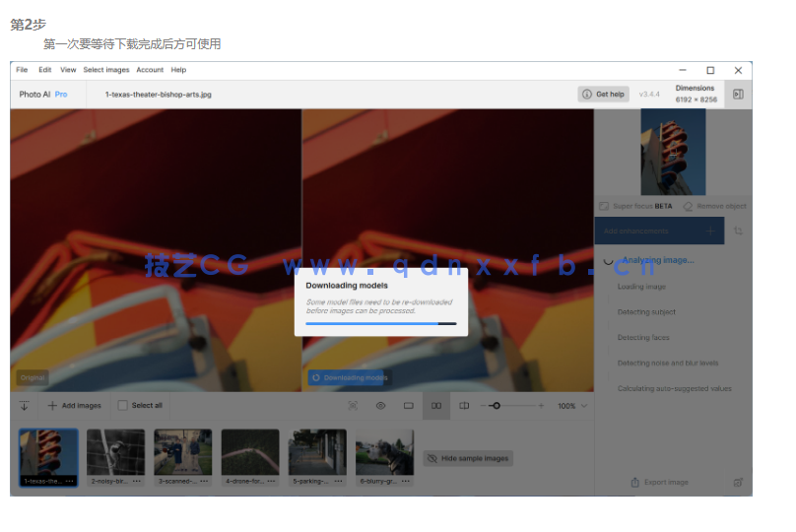Image resolution: width=796 pixels, height=532 pixels.
Task: Open the View menu
Action: click(68, 70)
